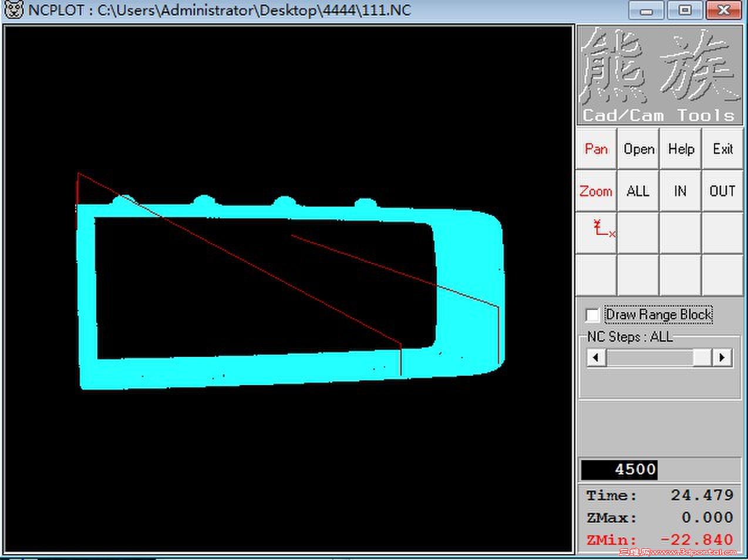
Task: Click the zoom ALL button
Action: (x=638, y=191)
